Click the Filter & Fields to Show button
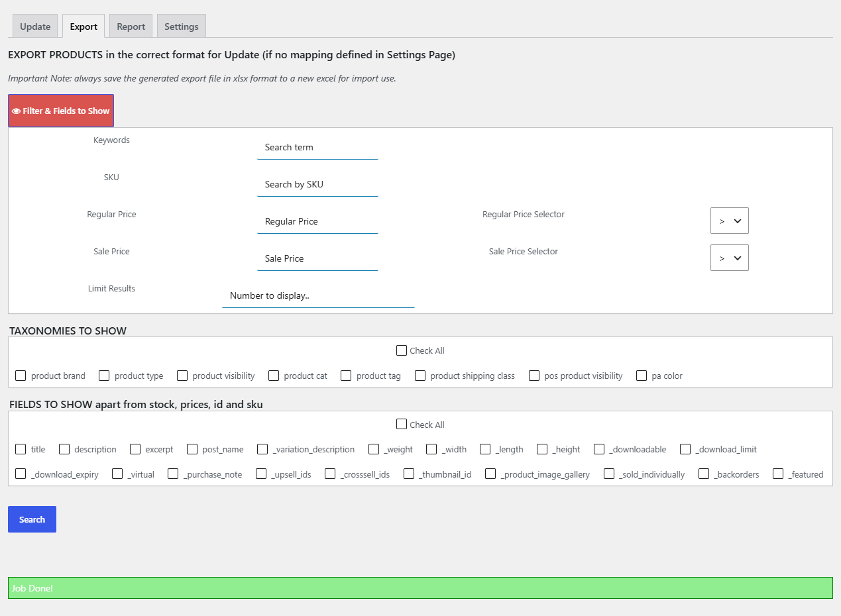 [x=61, y=111]
